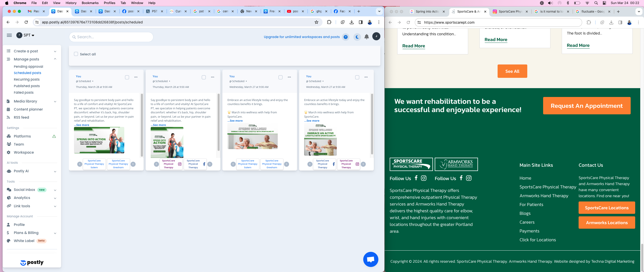Click the Spring Into Action image on first post
Screen dimensions: 644x272
[99, 140]
